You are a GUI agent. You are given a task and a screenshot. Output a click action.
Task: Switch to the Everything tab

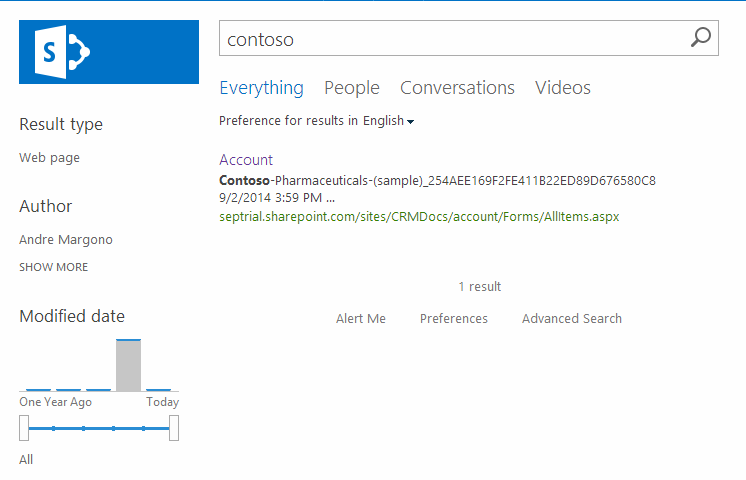(x=261, y=88)
